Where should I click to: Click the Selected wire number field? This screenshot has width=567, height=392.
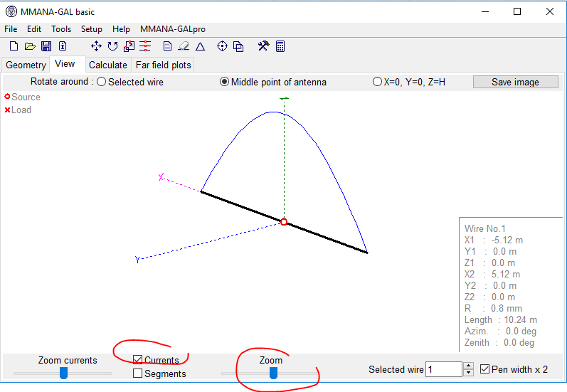coord(443,369)
